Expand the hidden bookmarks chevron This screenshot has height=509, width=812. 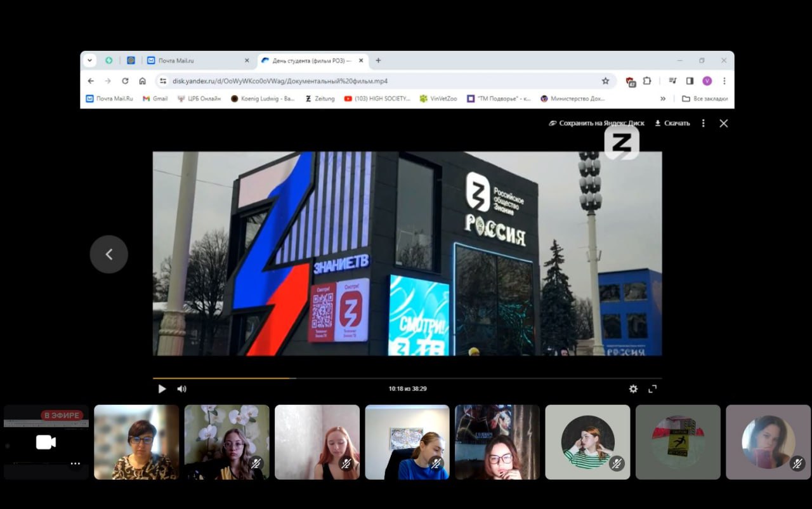[663, 98]
